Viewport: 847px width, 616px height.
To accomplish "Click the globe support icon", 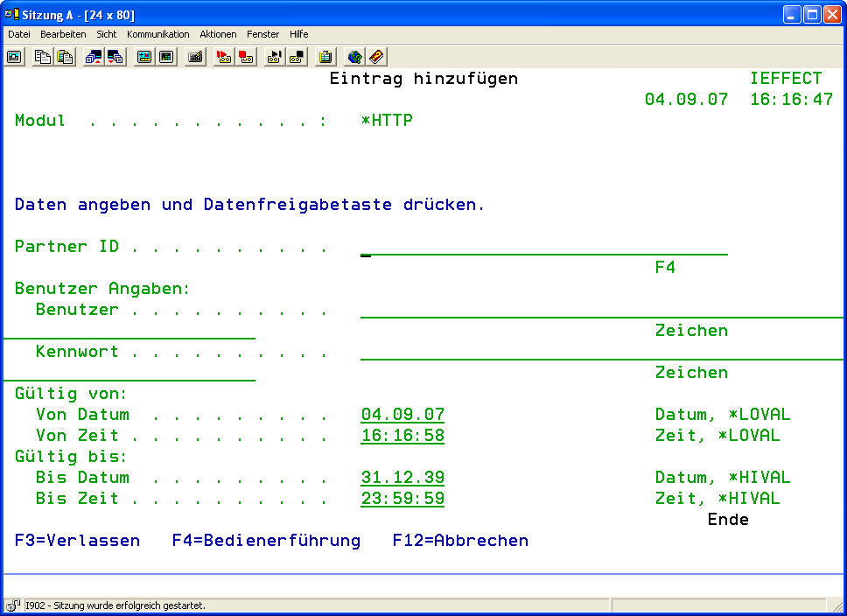I will [354, 57].
